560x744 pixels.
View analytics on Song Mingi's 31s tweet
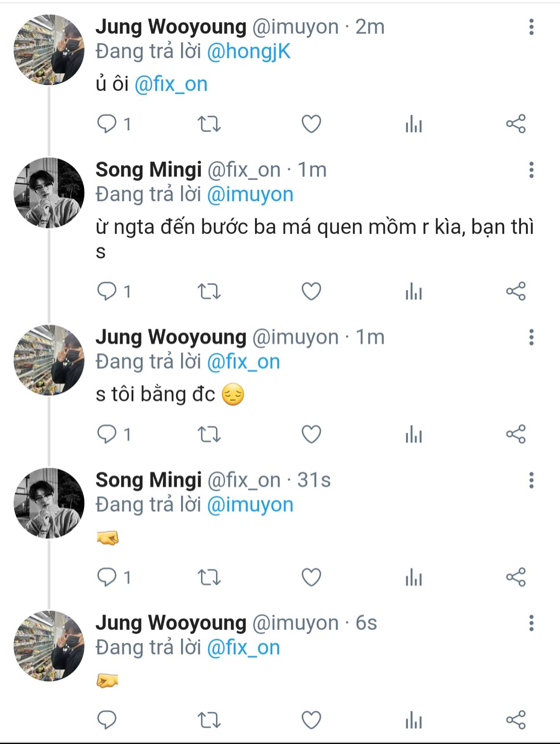tap(413, 577)
